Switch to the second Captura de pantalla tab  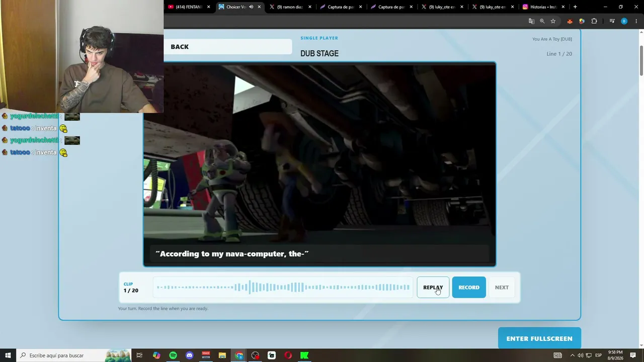point(391,7)
